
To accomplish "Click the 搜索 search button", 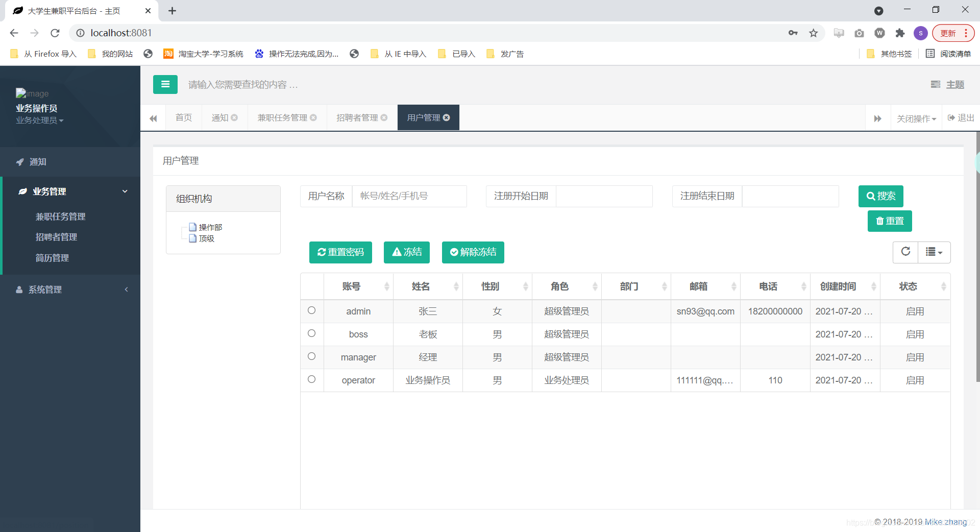I will click(x=880, y=196).
